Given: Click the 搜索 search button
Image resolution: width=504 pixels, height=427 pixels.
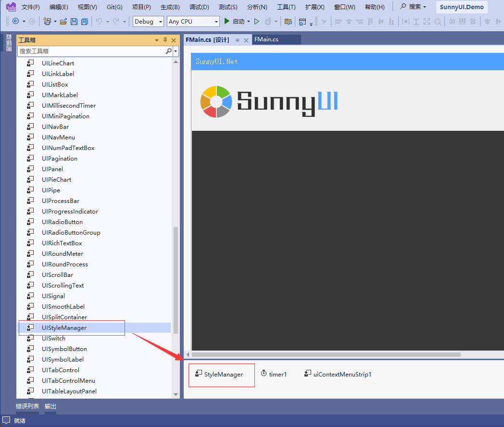Looking at the screenshot, I should click(x=413, y=7).
